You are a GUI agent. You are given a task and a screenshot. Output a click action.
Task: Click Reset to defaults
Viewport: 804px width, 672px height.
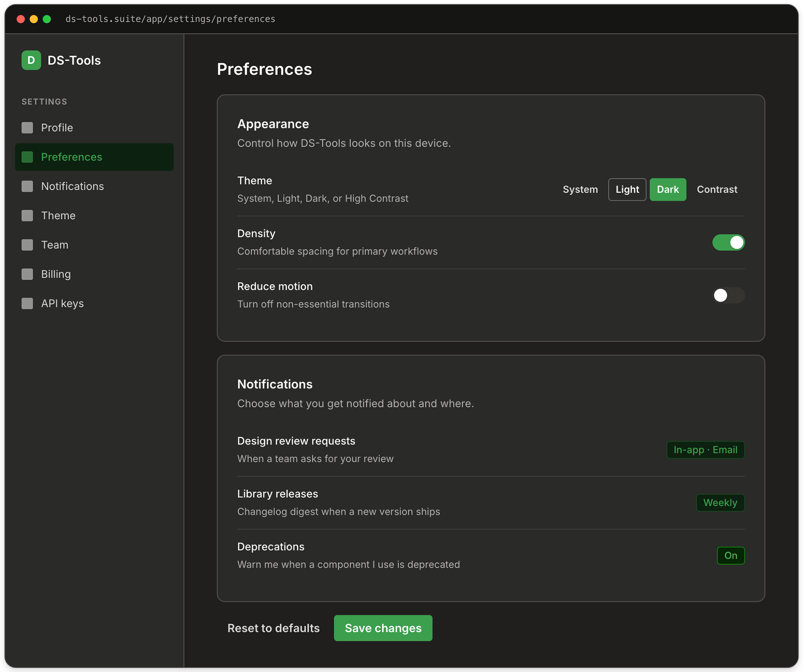[x=273, y=628]
